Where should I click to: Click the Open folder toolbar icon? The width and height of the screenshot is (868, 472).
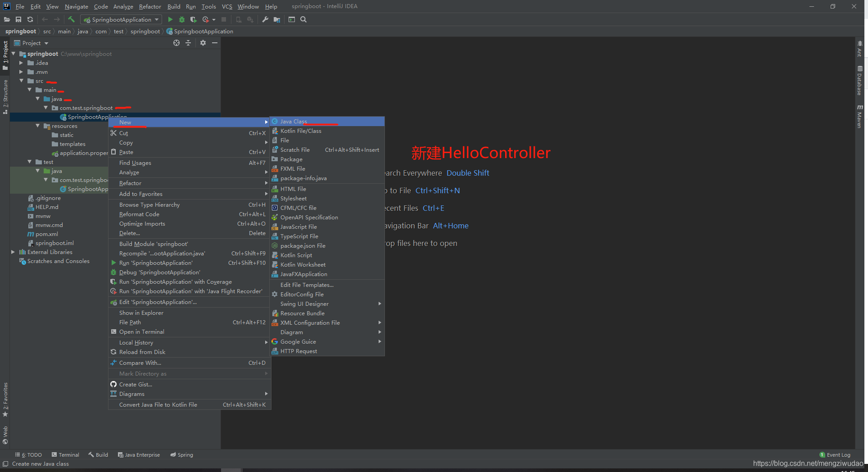(7, 19)
